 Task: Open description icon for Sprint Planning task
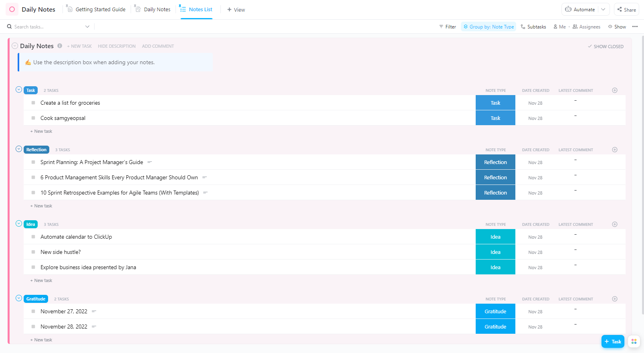click(x=149, y=162)
